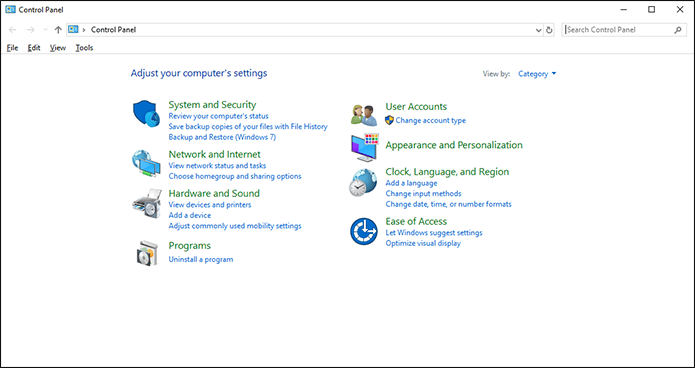This screenshot has width=695, height=368.
Task: Open the Network and Internet globe icon
Action: point(146,164)
